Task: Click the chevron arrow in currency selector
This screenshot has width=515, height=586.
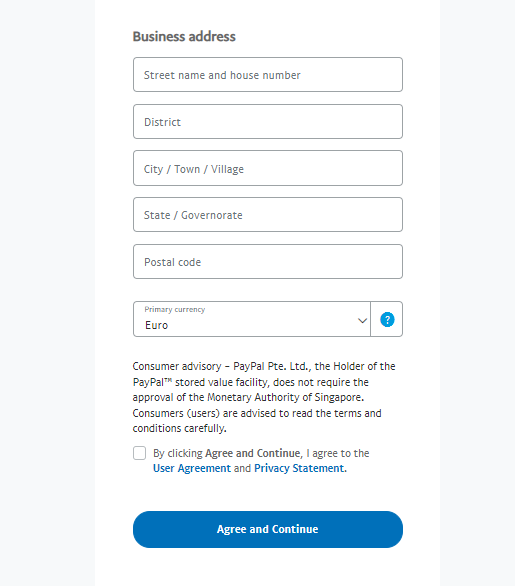Action: pyautogui.click(x=362, y=321)
